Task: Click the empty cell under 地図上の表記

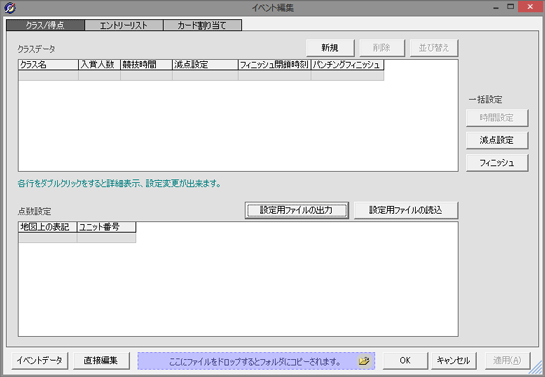Action: (48, 238)
